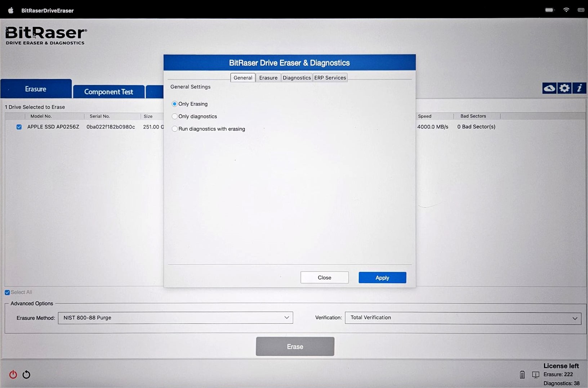
Task: Click the red power-off icon
Action: [x=13, y=374]
